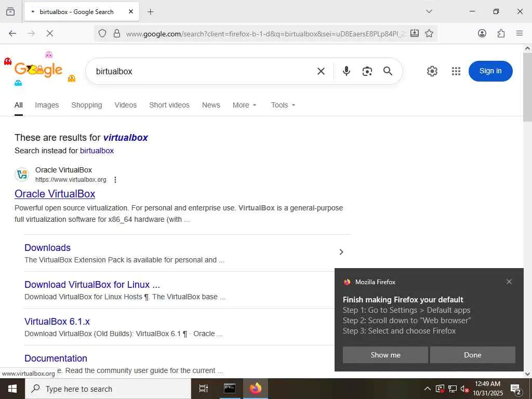Click the magnifying glass search icon
532x399 pixels.
coord(388,71)
